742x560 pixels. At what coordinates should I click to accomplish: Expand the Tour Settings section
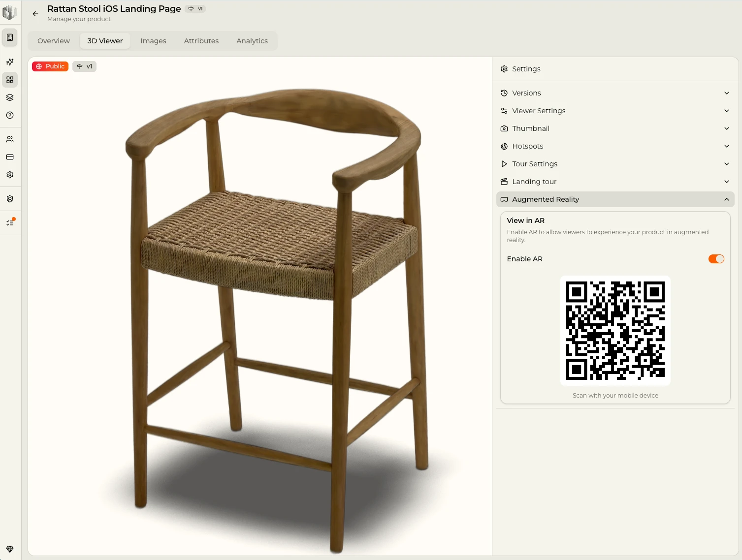pos(615,164)
